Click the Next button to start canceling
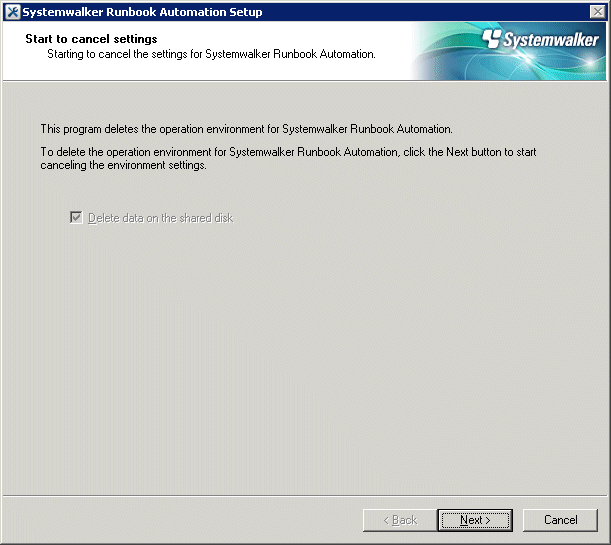 475,520
